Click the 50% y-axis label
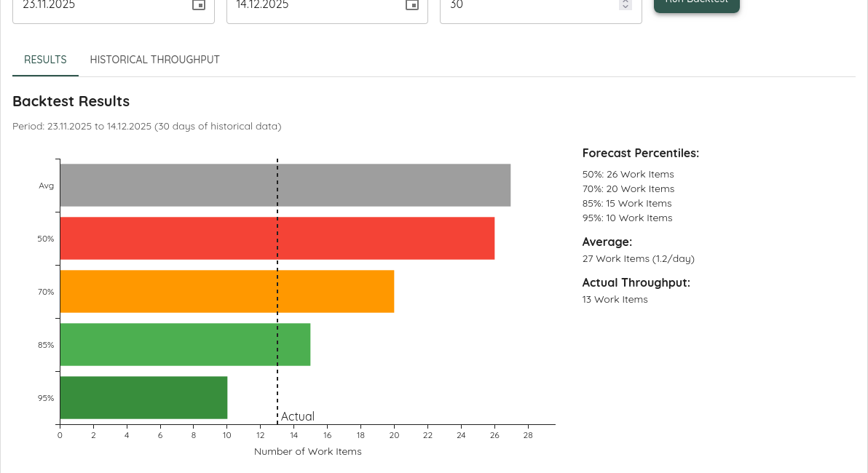Viewport: 868px width, 473px height. (x=46, y=239)
